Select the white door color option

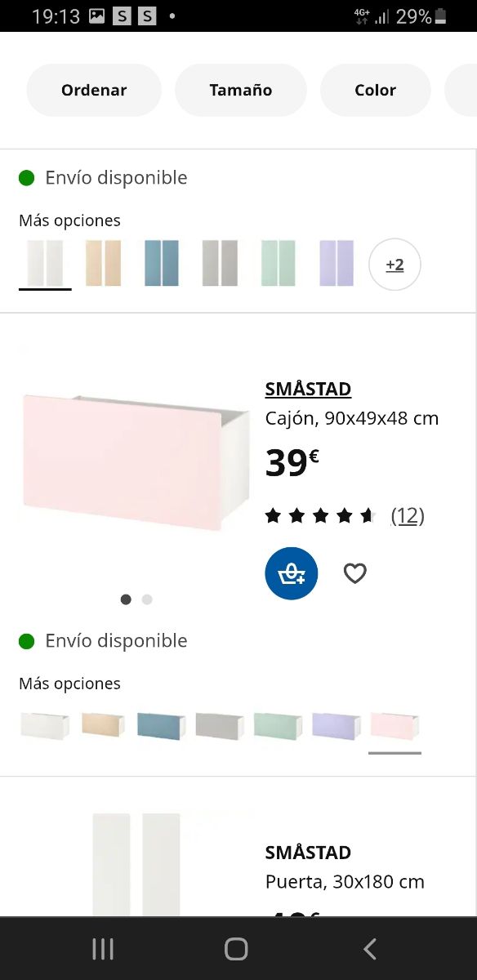point(45,263)
